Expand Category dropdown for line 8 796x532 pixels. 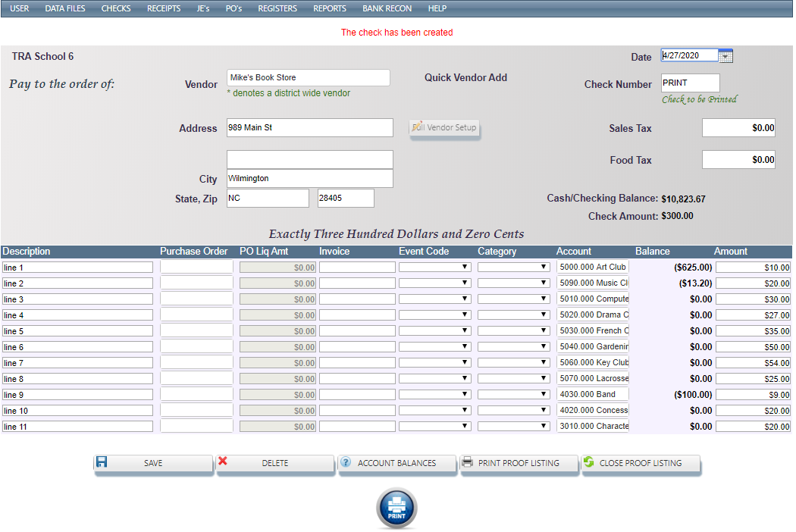pos(514,379)
